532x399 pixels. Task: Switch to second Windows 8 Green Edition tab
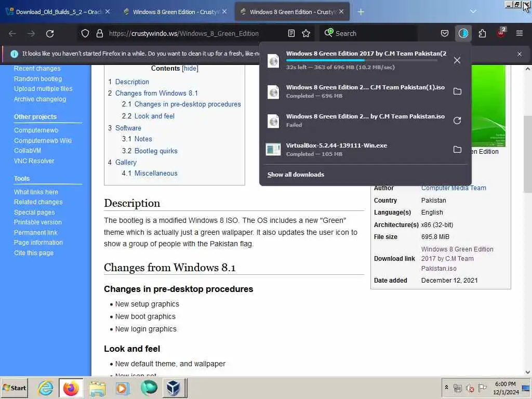click(175, 12)
